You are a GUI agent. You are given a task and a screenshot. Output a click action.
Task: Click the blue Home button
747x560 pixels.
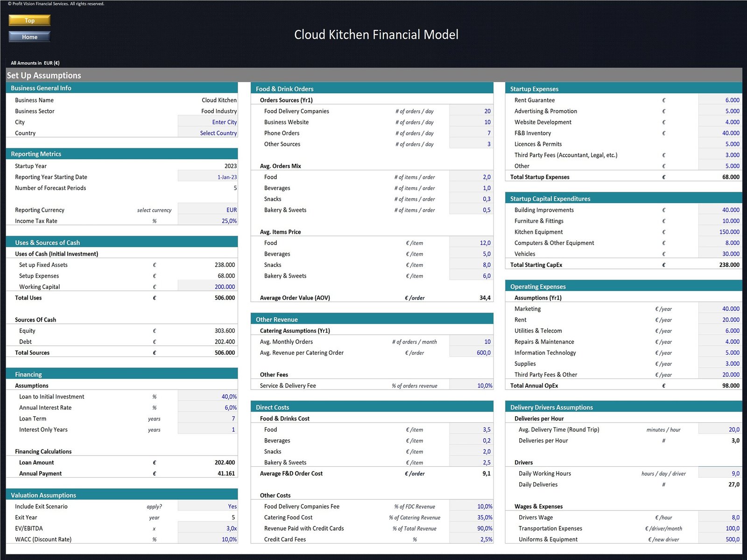click(29, 37)
